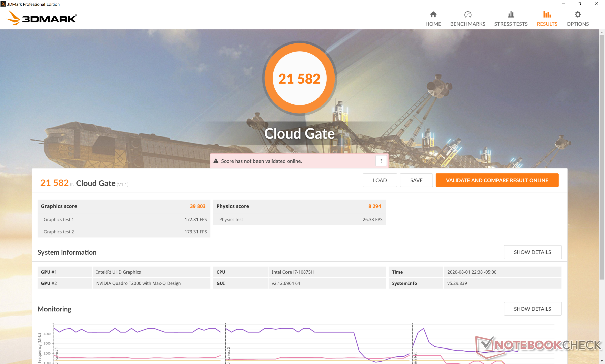Click the vertical scrollbar thumb
Screen dimensions: 605x364
[x=602, y=155]
